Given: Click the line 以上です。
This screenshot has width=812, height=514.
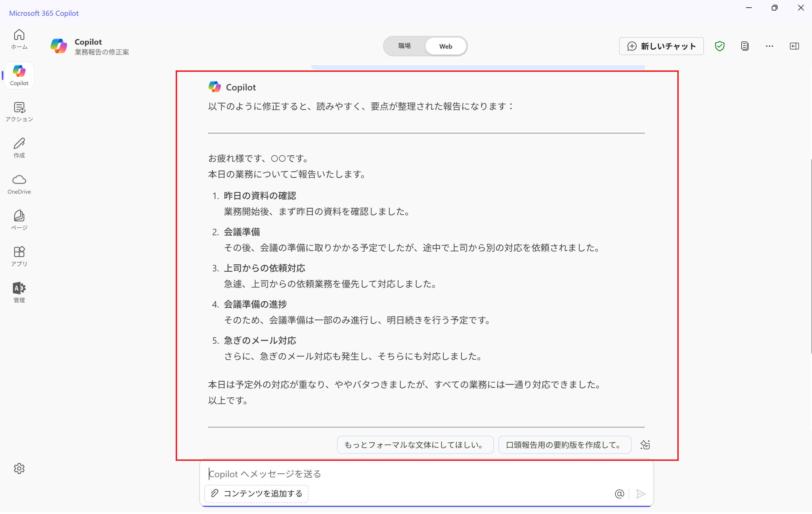Looking at the screenshot, I should click(x=229, y=401).
